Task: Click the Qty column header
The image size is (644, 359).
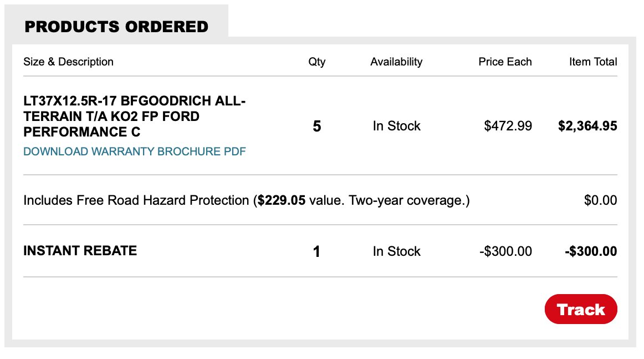Action: click(x=316, y=62)
